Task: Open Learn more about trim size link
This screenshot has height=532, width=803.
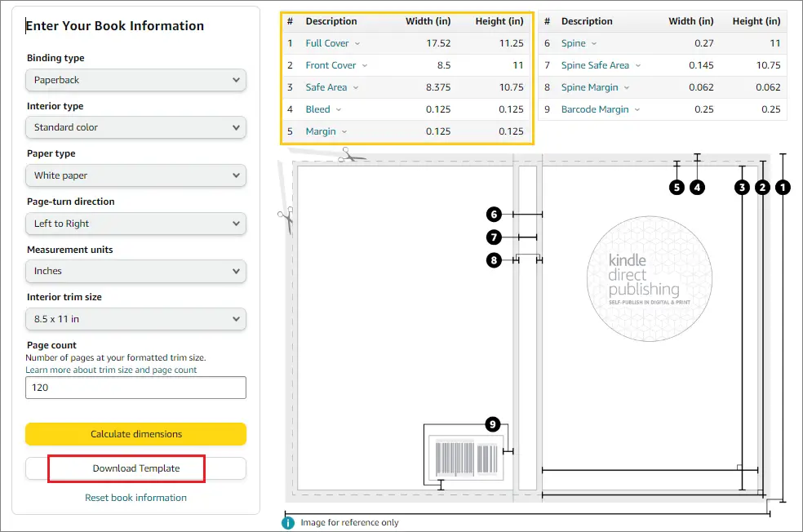Action: pyautogui.click(x=111, y=370)
